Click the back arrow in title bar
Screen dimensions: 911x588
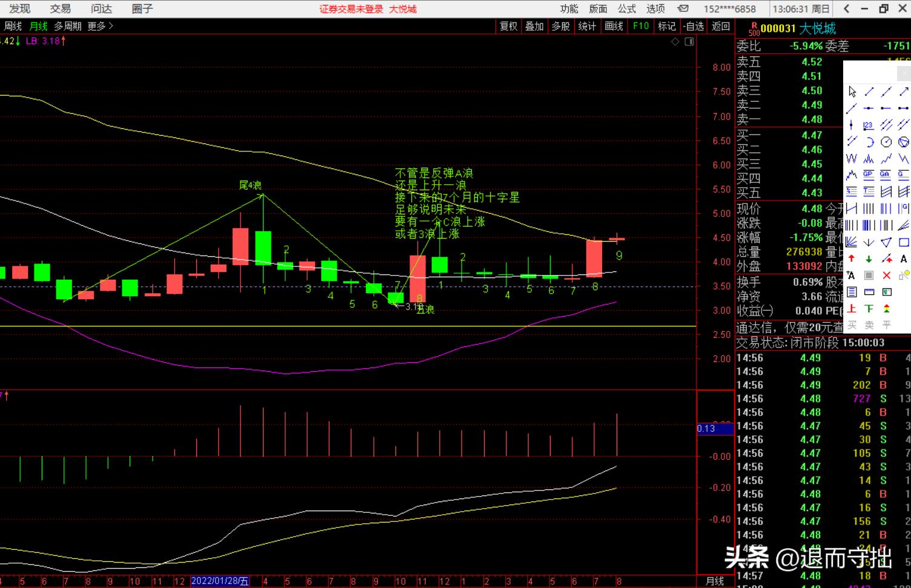pos(847,8)
